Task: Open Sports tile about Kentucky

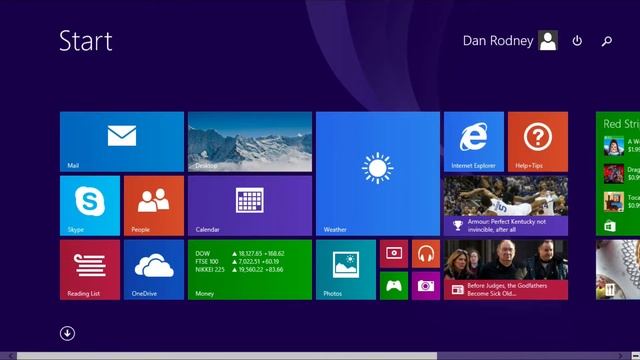Action: tap(506, 206)
